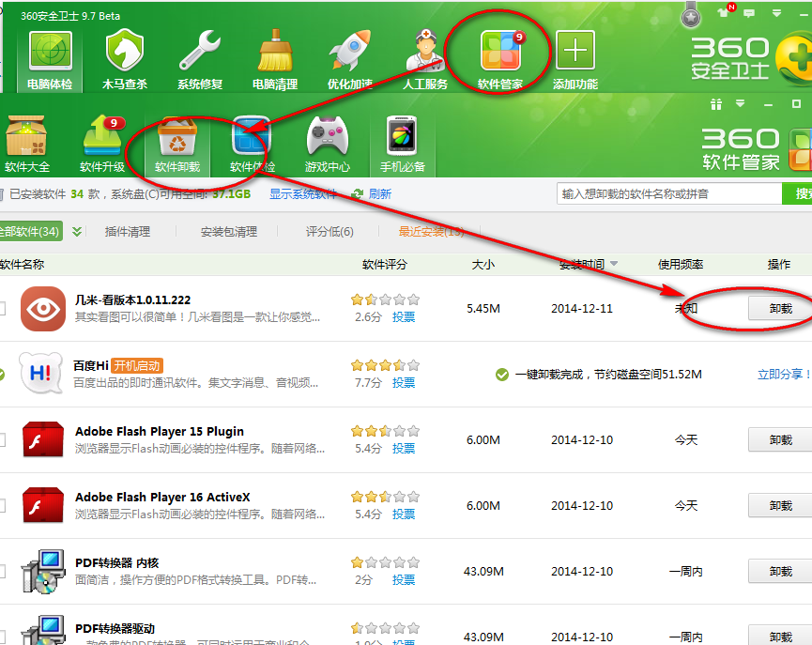Click 投票 for 几米-看版本
This screenshot has width=812, height=645.
(x=404, y=317)
